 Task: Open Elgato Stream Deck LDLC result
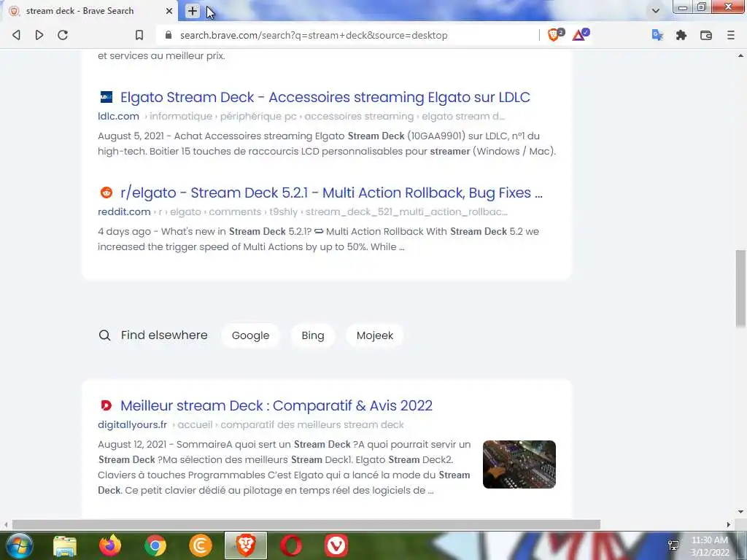pos(325,97)
